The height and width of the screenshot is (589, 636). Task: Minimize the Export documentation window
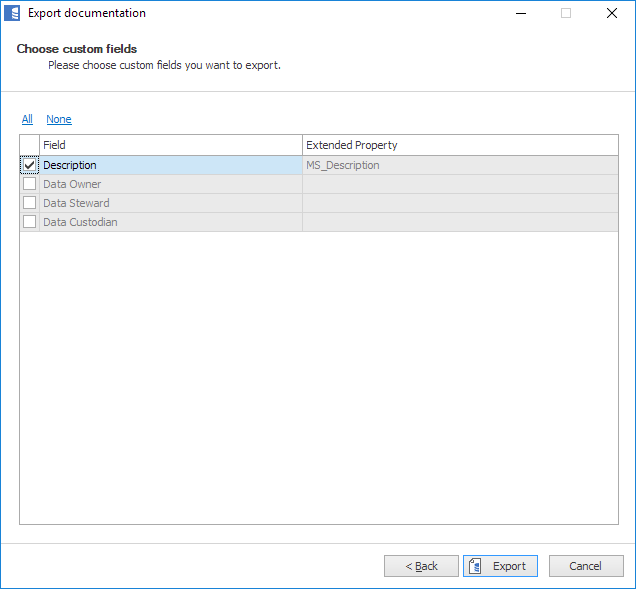(520, 14)
